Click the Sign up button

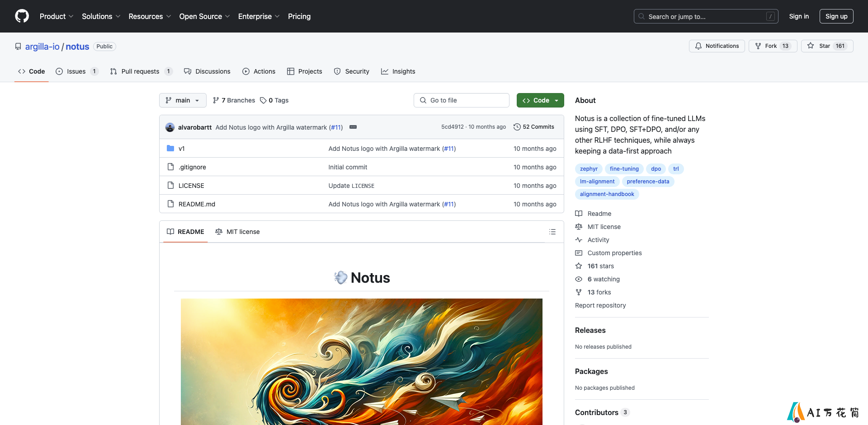click(x=836, y=16)
